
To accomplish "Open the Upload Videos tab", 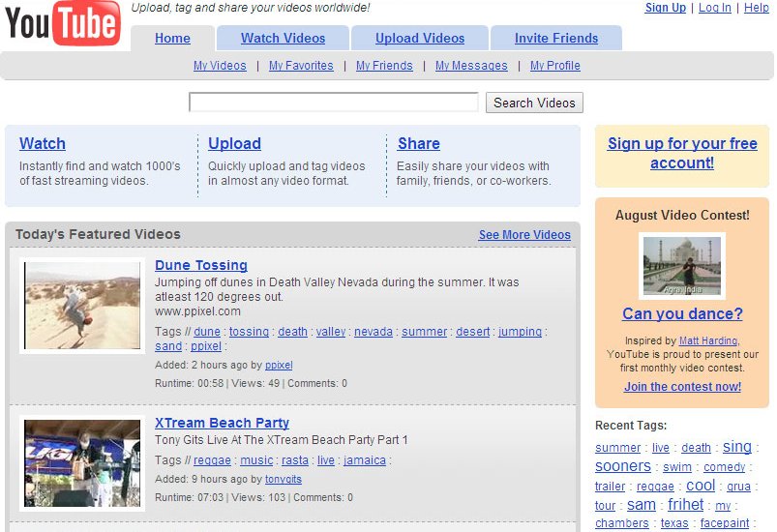I will 420,38.
